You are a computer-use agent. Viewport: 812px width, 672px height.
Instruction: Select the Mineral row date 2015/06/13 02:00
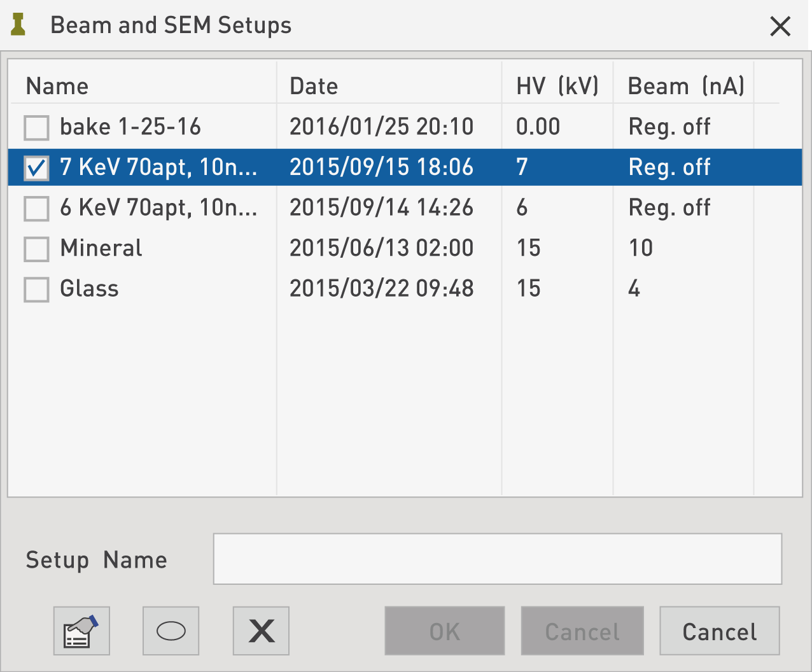381,248
